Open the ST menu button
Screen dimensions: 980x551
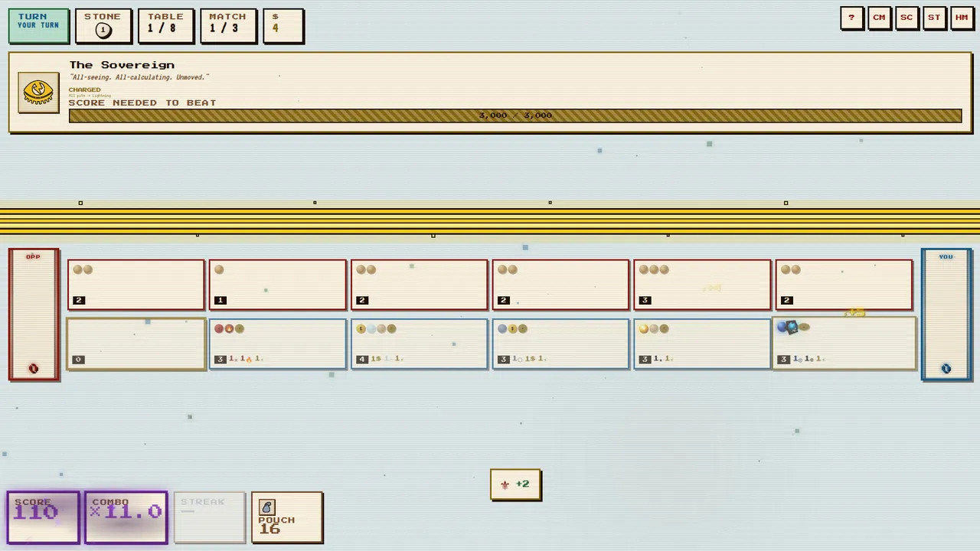935,18
